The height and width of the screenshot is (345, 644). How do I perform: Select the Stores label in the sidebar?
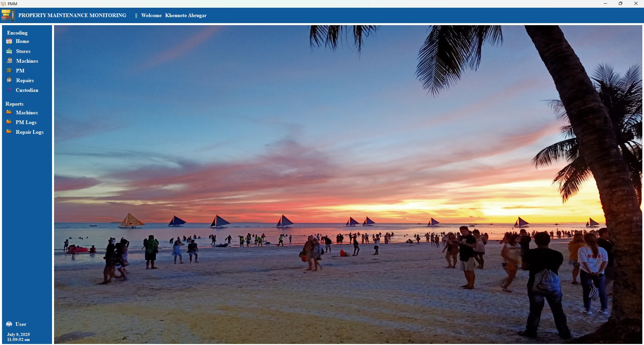coord(23,51)
